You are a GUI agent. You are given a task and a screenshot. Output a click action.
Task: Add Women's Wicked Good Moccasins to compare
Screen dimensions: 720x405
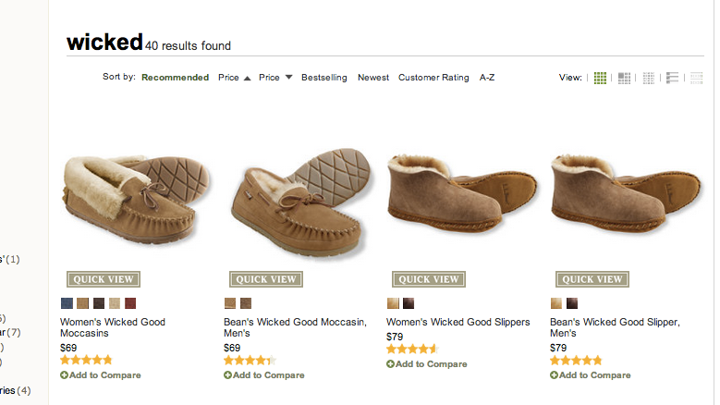100,375
